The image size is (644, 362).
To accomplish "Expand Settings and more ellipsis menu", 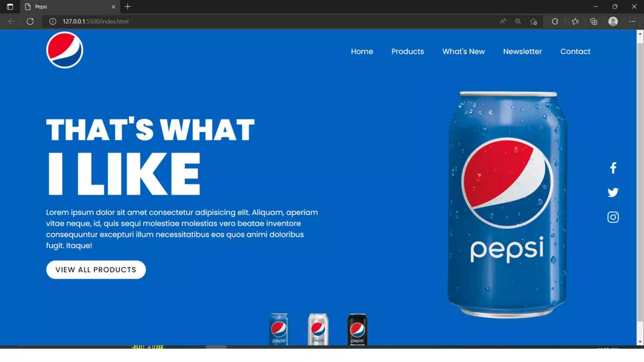I will pos(632,21).
